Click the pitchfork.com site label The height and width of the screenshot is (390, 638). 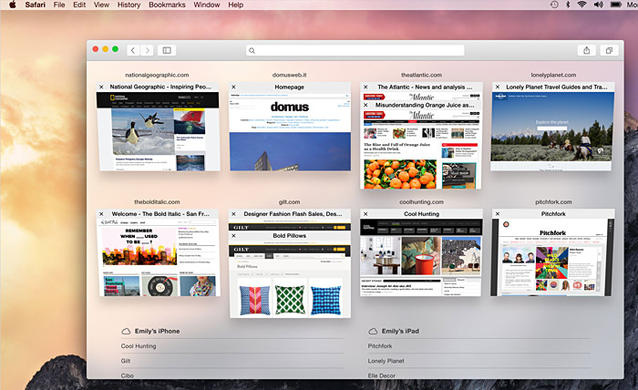[x=553, y=202]
